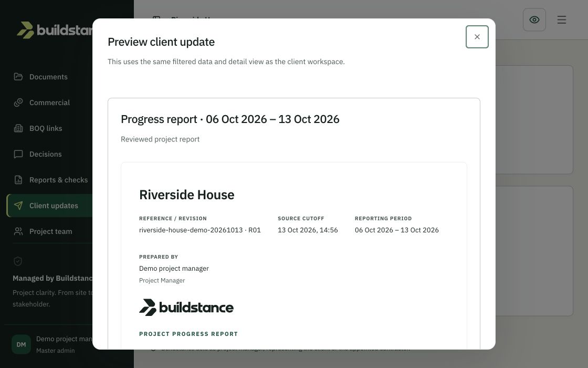This screenshot has height=368, width=588.
Task: Click the SOURCE CUTOFF label
Action: click(301, 218)
